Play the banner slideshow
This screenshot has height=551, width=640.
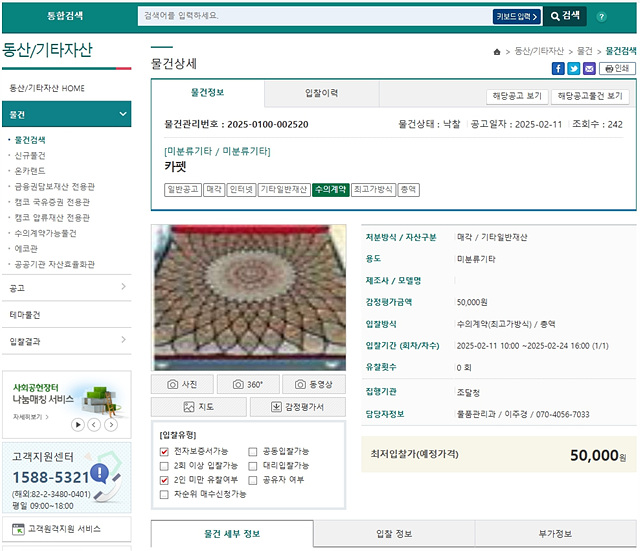[x=78, y=425]
